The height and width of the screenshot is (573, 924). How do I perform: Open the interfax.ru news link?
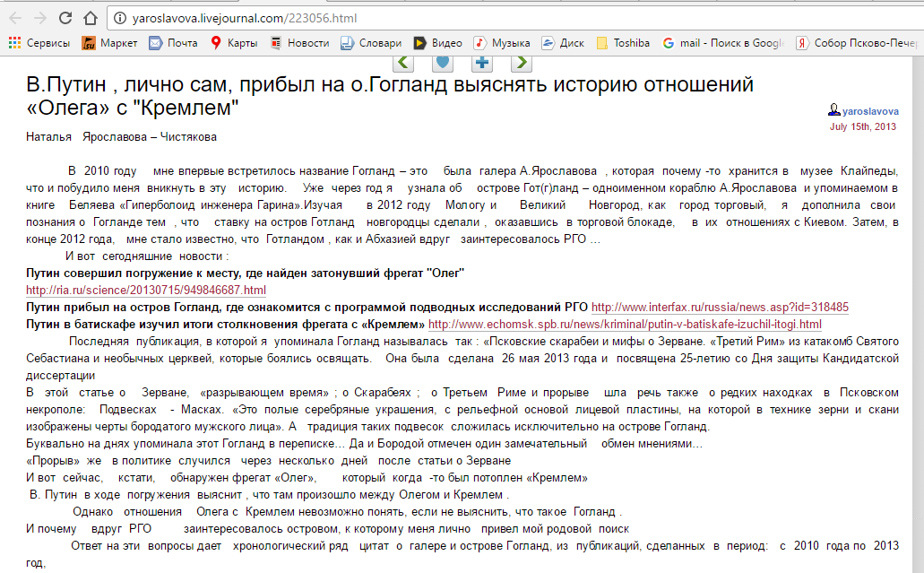pyautogui.click(x=720, y=308)
